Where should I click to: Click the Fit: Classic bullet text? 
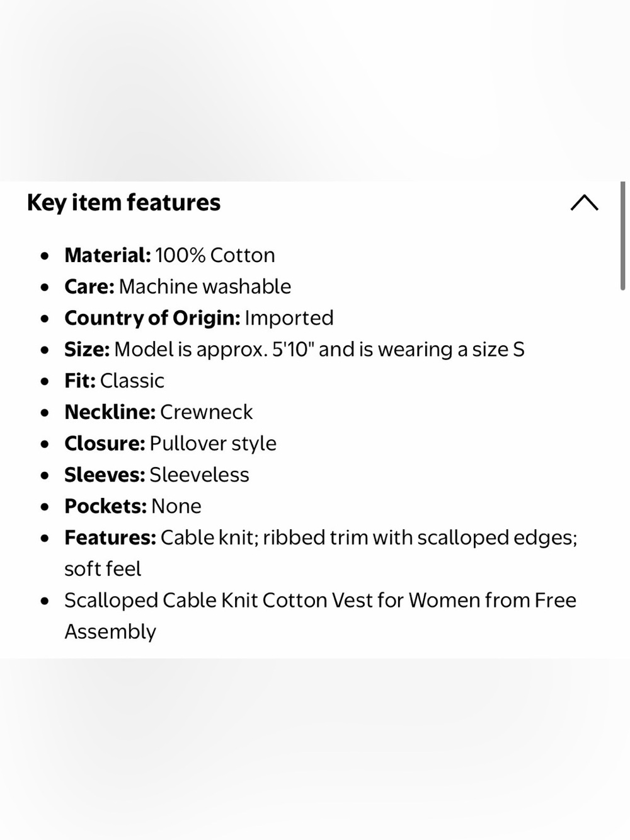click(x=114, y=381)
